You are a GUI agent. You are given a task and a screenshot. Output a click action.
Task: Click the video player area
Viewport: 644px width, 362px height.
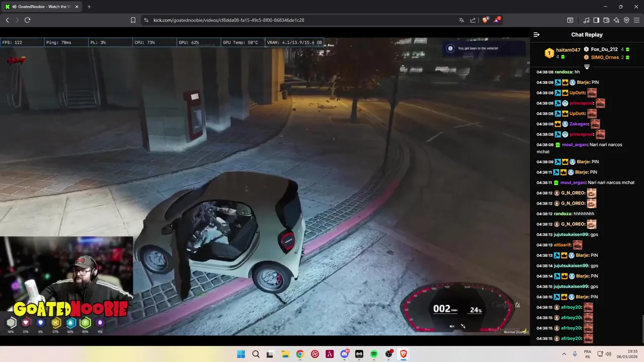click(265, 186)
